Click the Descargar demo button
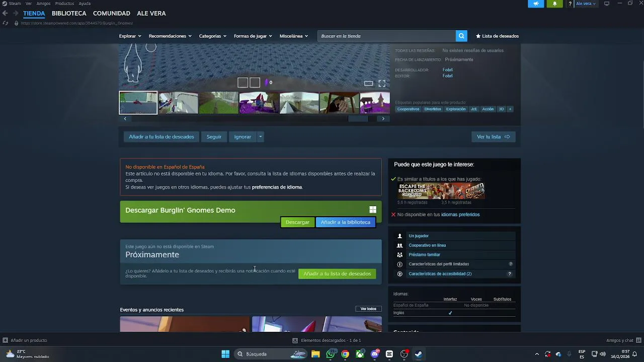This screenshot has height=362, width=644. click(x=297, y=222)
